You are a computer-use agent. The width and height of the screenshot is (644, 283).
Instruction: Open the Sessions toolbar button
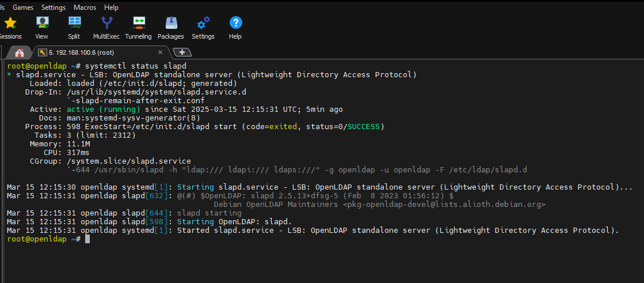tap(10, 27)
